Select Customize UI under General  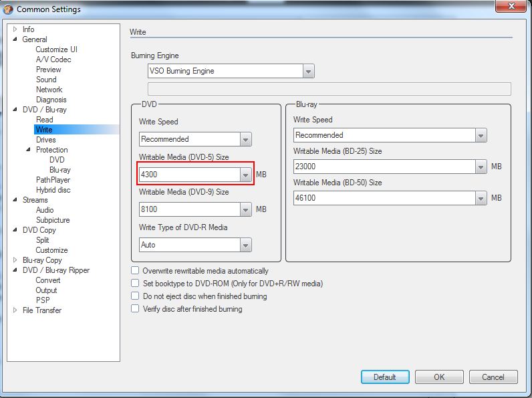pos(57,49)
